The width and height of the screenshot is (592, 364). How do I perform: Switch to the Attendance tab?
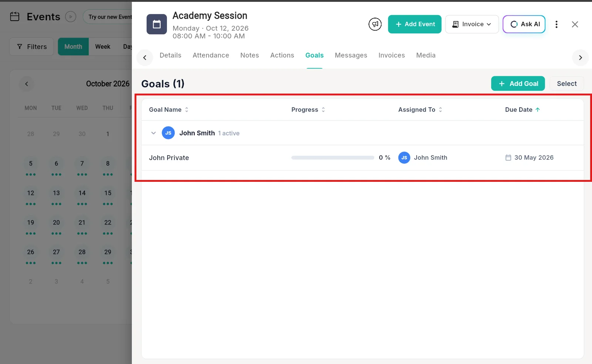[x=211, y=55]
